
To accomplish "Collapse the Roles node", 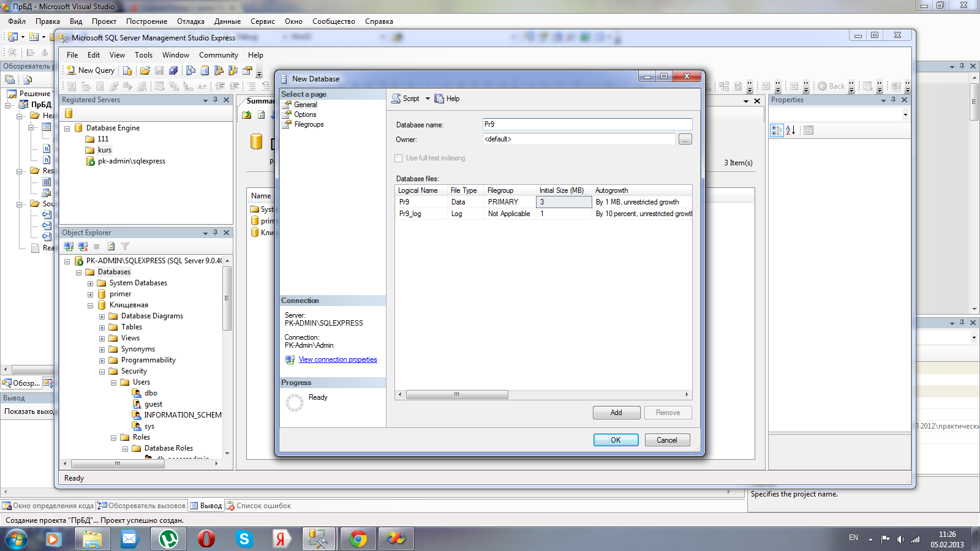I will 114,438.
